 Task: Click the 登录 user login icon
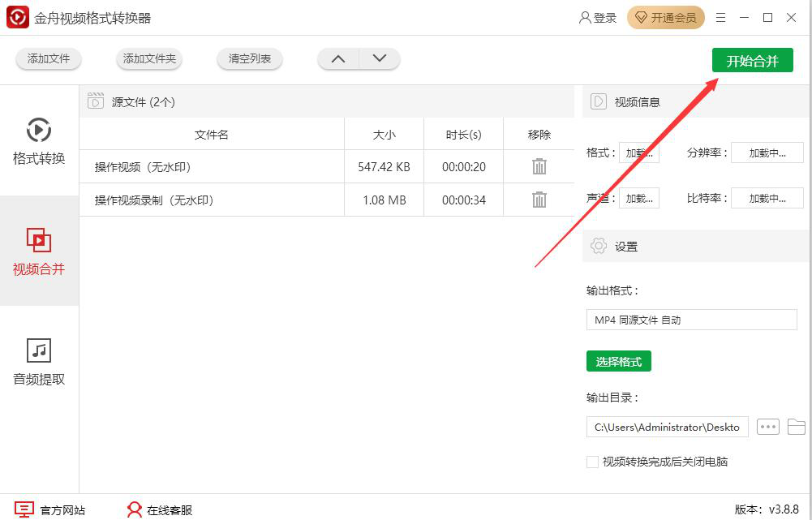click(x=597, y=18)
